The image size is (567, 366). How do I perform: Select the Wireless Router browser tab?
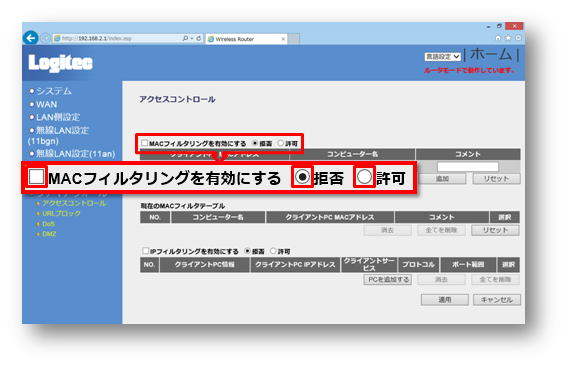point(246,39)
